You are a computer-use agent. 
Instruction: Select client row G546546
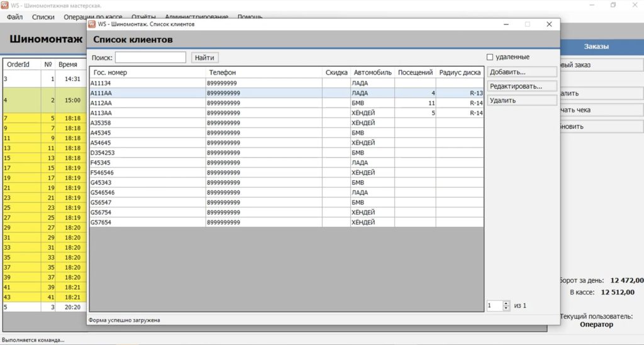(x=287, y=192)
